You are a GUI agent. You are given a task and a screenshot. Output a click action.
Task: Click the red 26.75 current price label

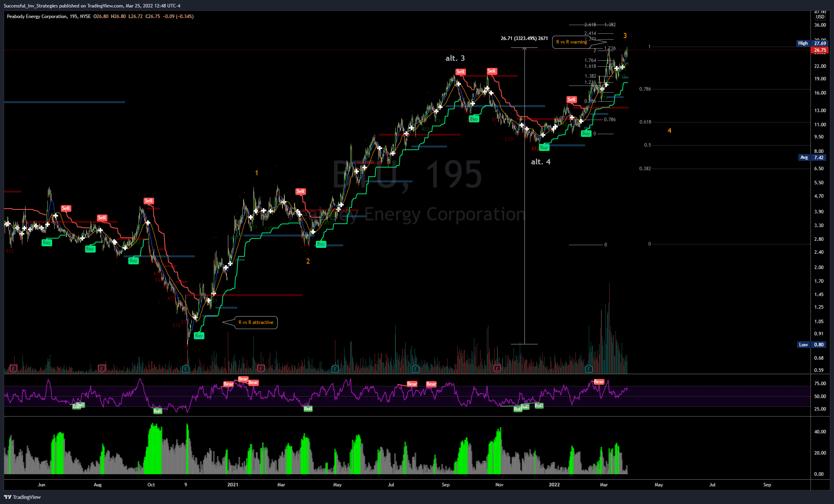(819, 50)
